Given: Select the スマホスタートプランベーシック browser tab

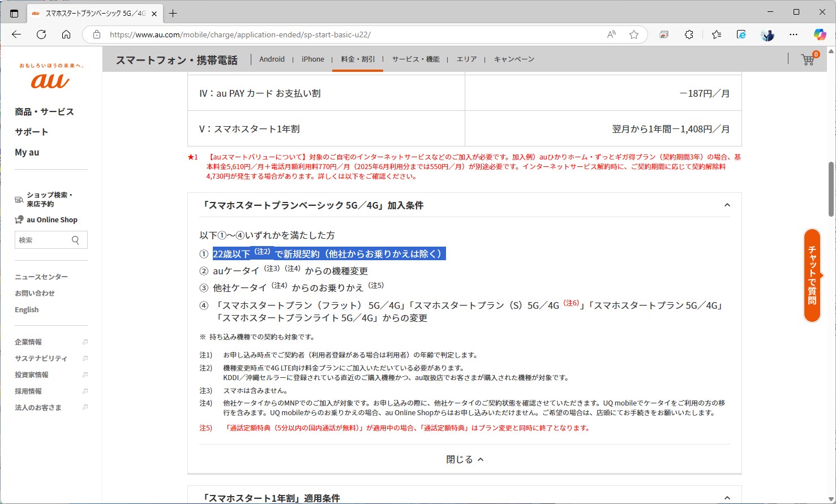Looking at the screenshot, I should click(x=91, y=12).
